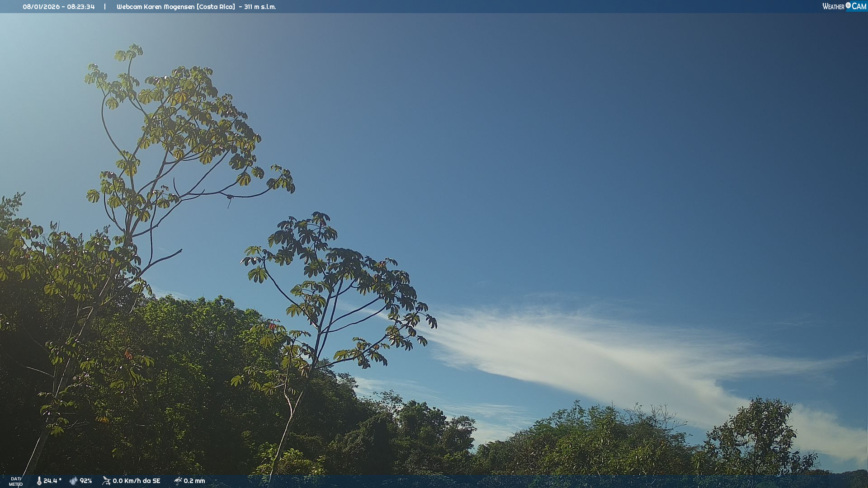Screen dimensions: 868x488
Task: Select the DATI METEO label
Action: pos(16,481)
